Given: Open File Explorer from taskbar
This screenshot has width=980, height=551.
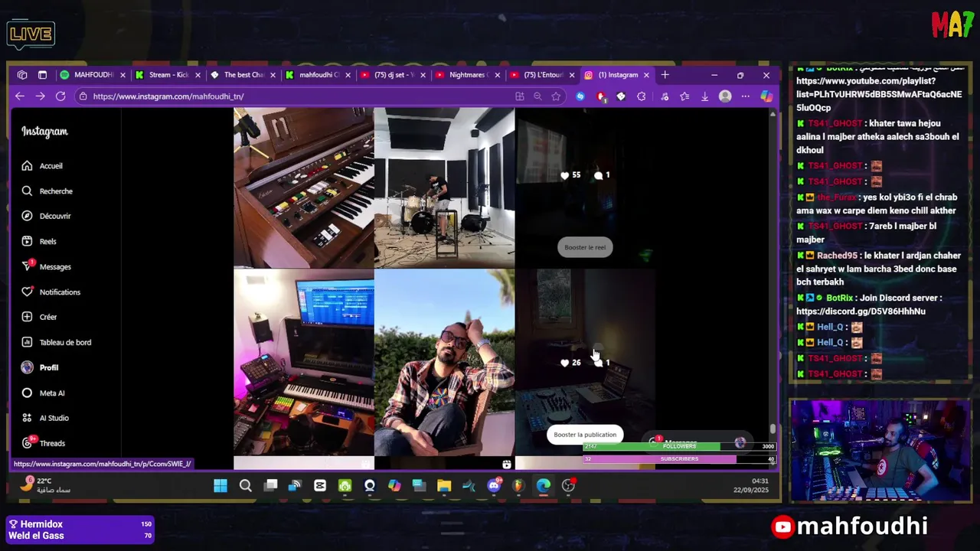Looking at the screenshot, I should 444,485.
